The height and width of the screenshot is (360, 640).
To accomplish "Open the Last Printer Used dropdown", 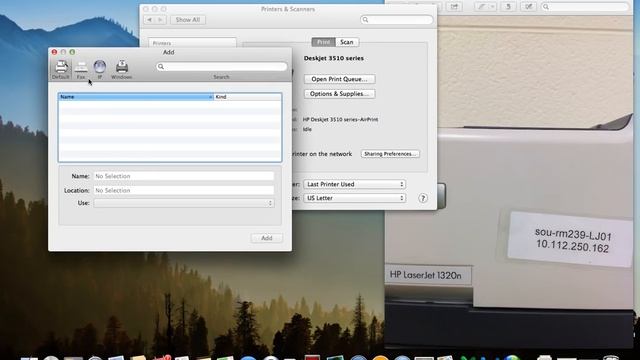I will tap(354, 184).
